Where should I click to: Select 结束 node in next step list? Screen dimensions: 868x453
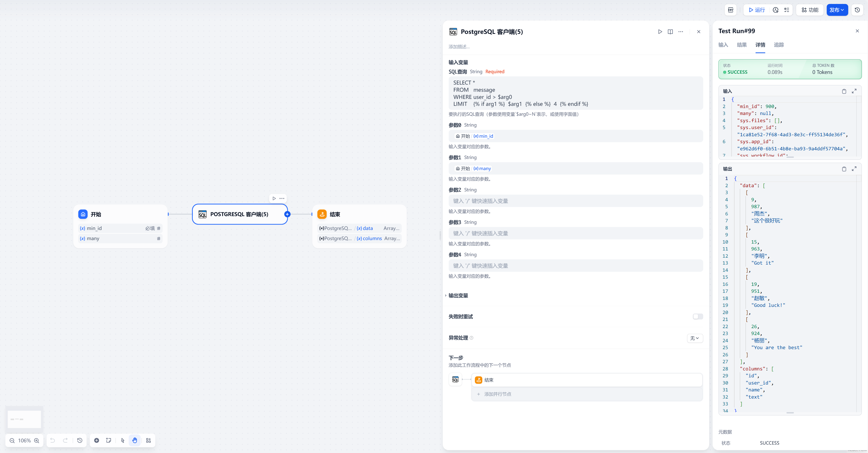(x=587, y=380)
